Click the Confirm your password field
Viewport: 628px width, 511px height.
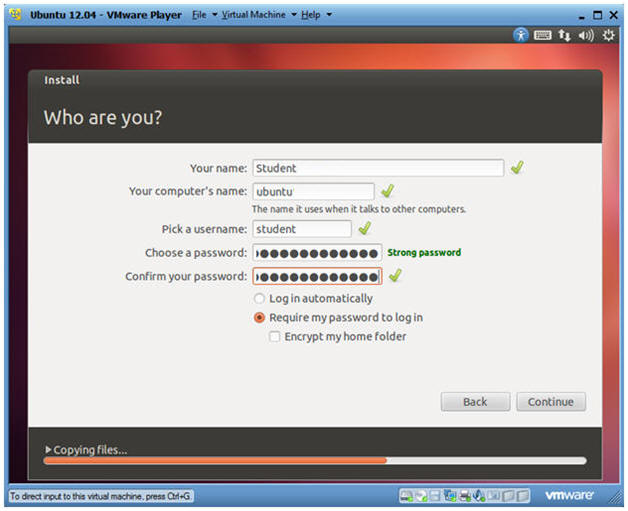pyautogui.click(x=317, y=276)
